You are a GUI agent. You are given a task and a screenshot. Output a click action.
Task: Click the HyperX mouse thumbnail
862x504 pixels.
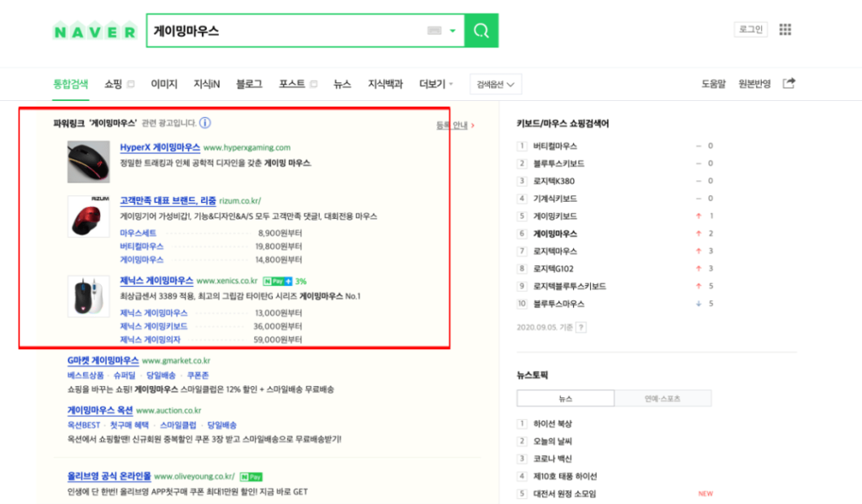coord(88,162)
